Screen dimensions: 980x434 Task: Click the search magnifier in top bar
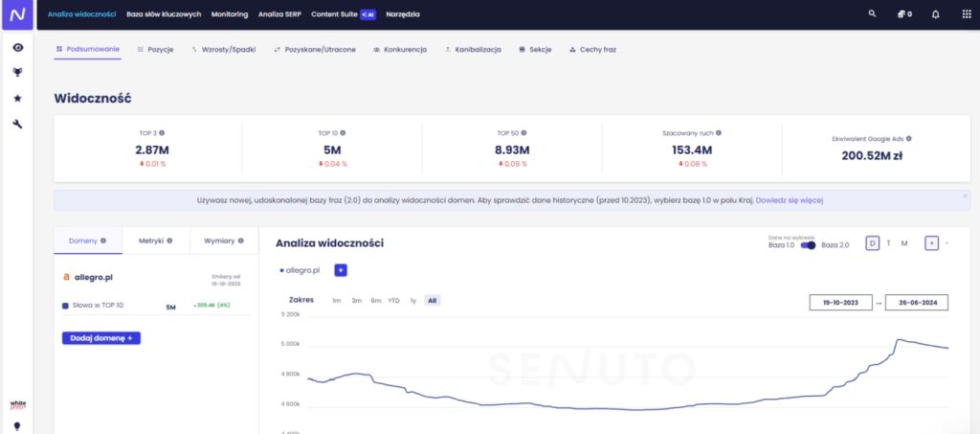(871, 14)
